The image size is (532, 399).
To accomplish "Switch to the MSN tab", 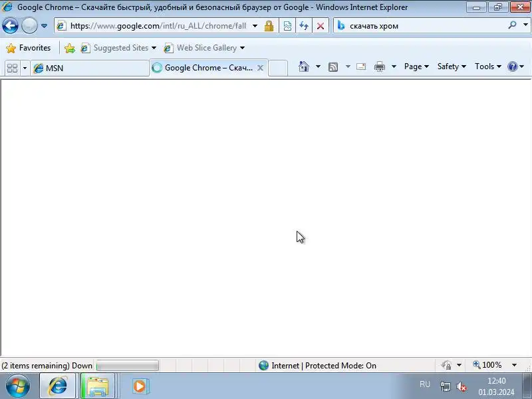I will (90, 68).
